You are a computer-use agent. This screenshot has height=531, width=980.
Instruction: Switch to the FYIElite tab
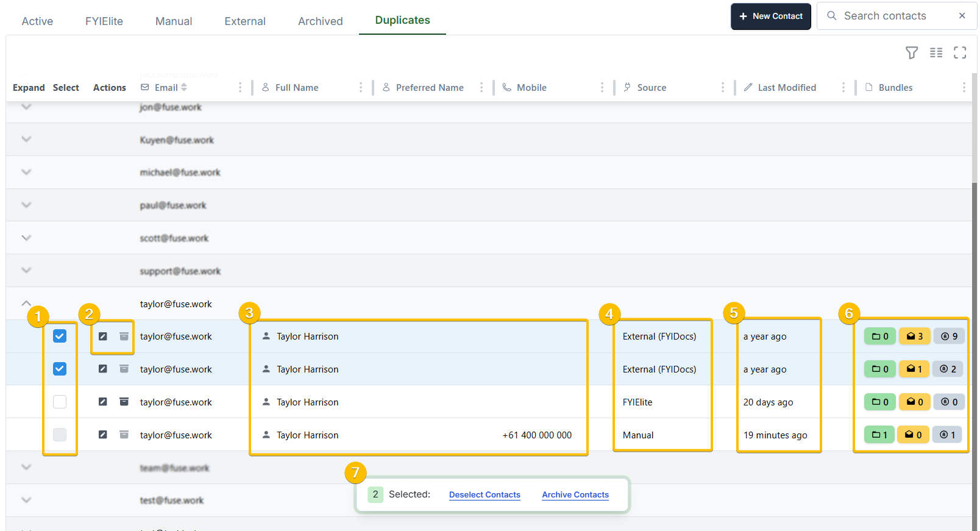[x=104, y=21]
